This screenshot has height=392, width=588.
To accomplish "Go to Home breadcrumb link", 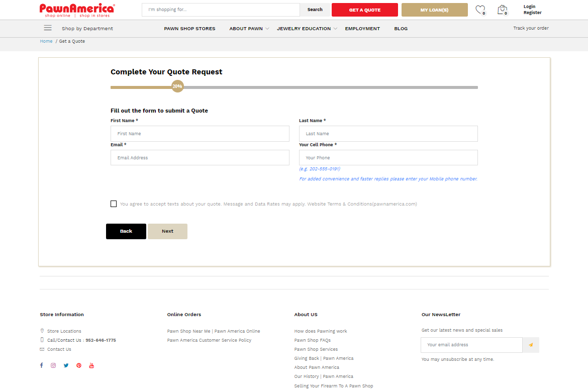I will 46,41.
